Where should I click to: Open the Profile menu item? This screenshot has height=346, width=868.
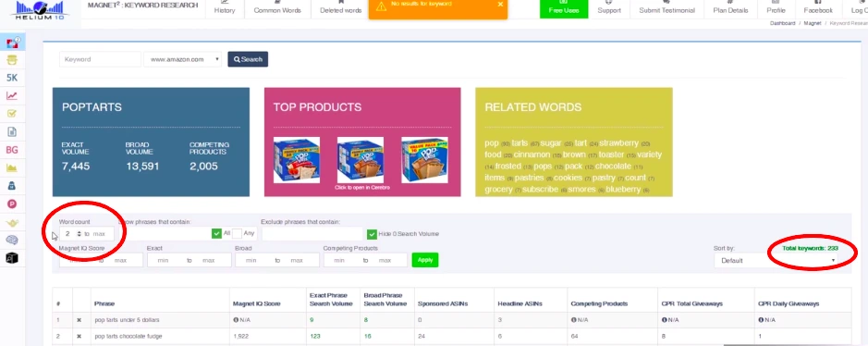pyautogui.click(x=776, y=8)
